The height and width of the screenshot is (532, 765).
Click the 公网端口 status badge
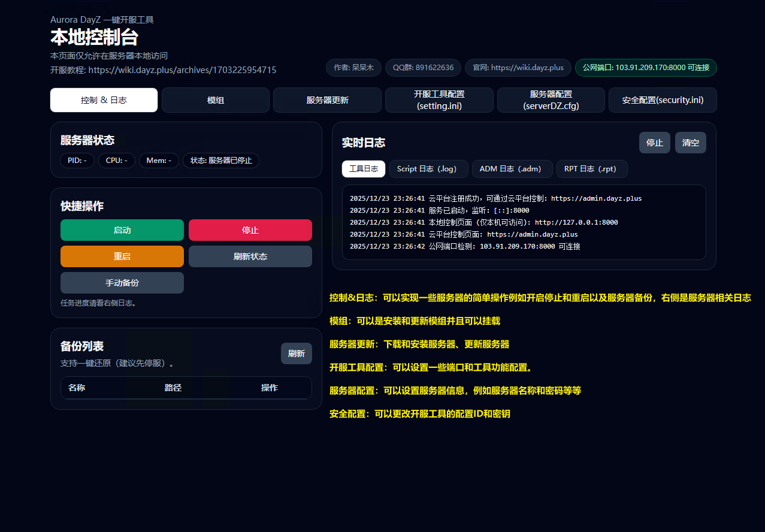point(646,68)
